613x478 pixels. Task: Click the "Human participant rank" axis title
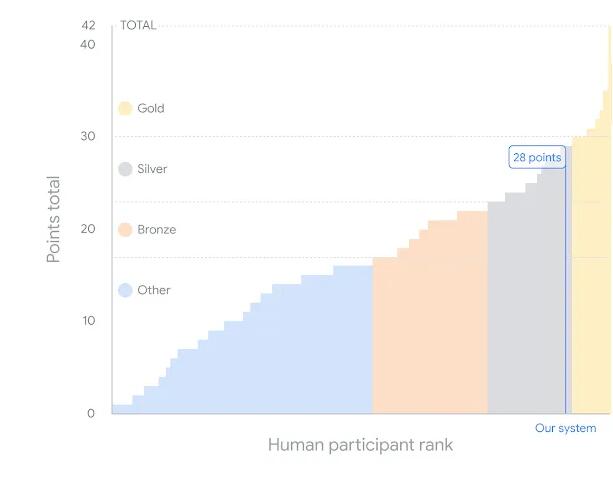click(x=360, y=445)
